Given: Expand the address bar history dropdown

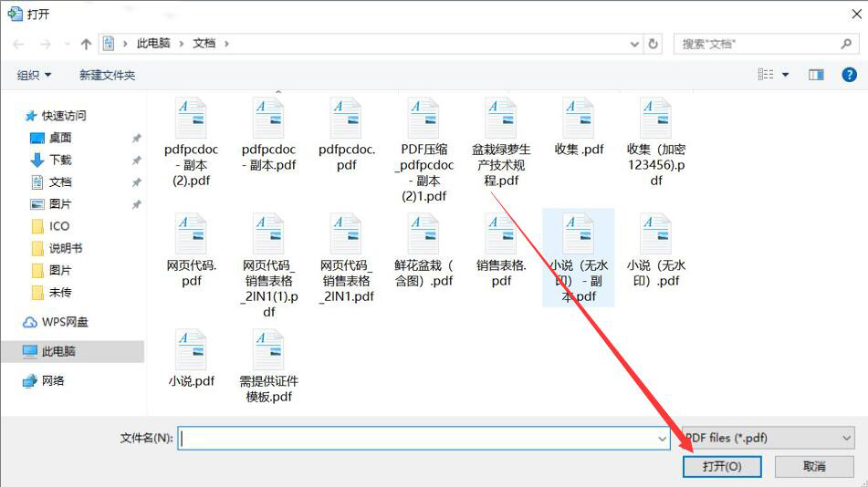Looking at the screenshot, I should [x=634, y=45].
